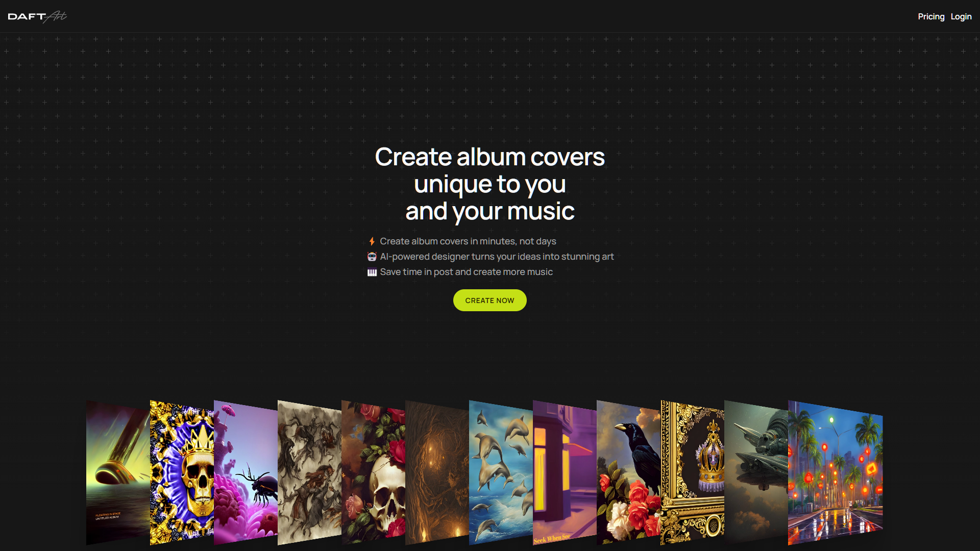Select the ornate gold frame crown cover
This screenshot has width=980, height=551.
[692, 472]
